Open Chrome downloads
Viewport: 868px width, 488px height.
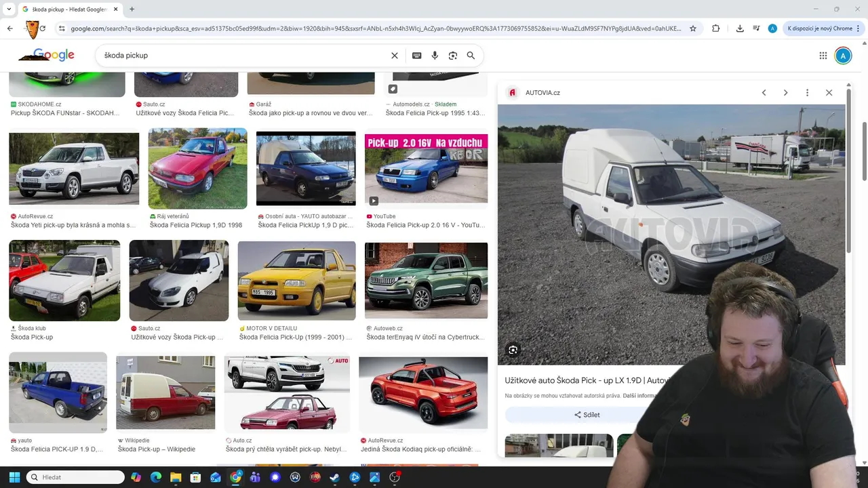(x=740, y=28)
